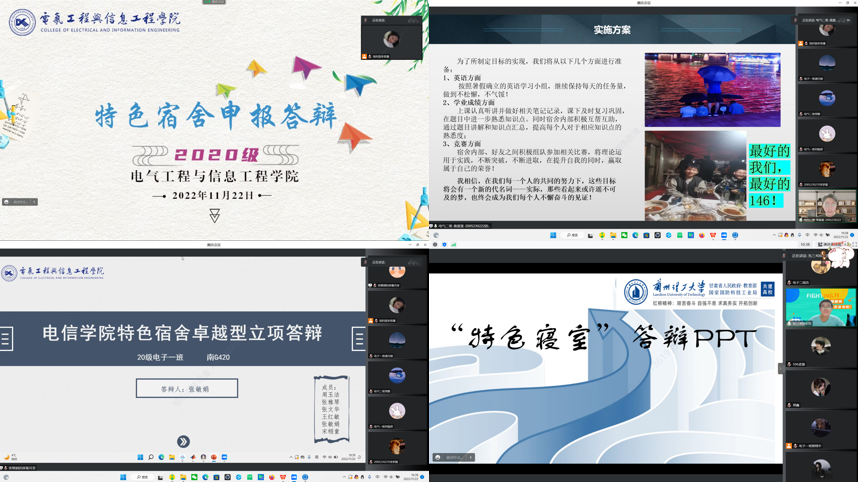Collapse the participant panel beside the 答辩PPT slide
This screenshot has height=482, width=858.
point(780,369)
